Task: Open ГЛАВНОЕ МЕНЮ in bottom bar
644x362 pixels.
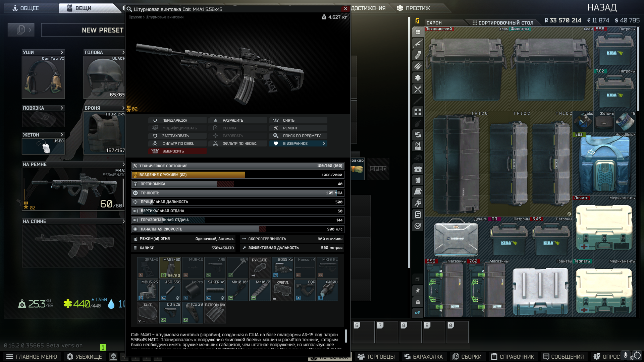Action: [x=32, y=357]
